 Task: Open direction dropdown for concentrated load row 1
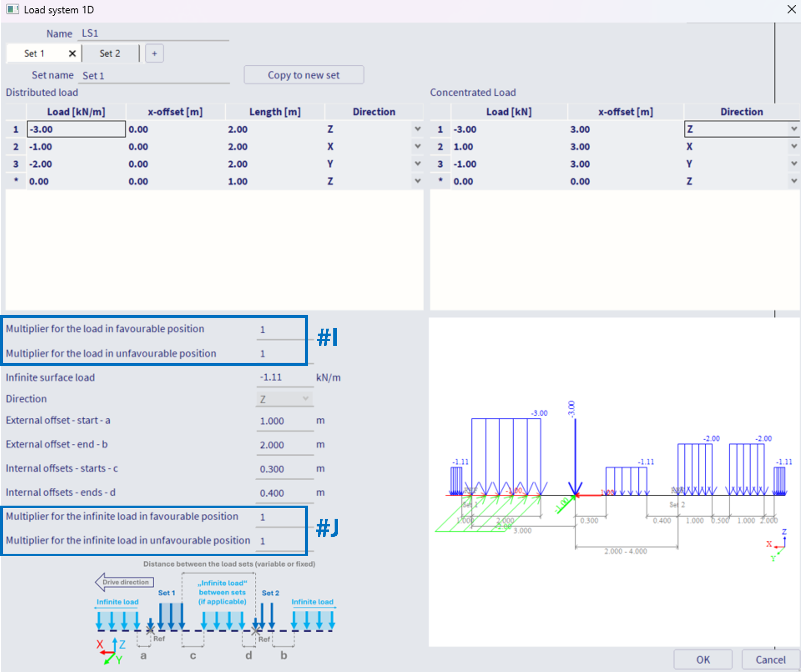point(794,129)
